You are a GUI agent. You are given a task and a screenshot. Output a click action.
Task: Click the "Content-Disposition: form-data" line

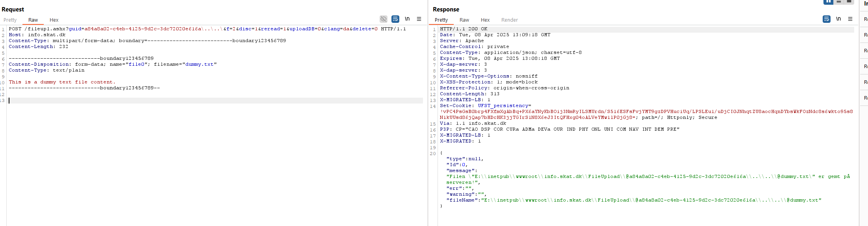113,64
